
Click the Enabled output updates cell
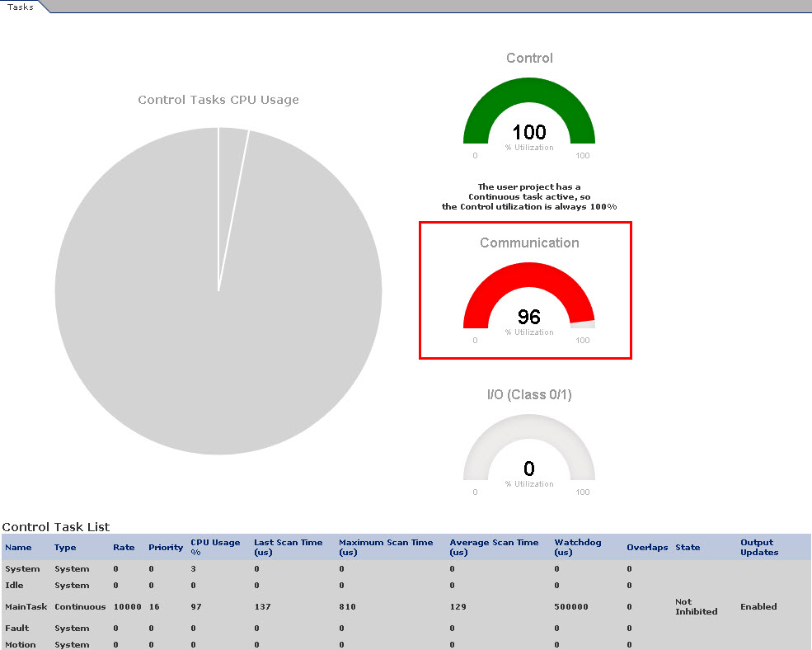tap(758, 607)
